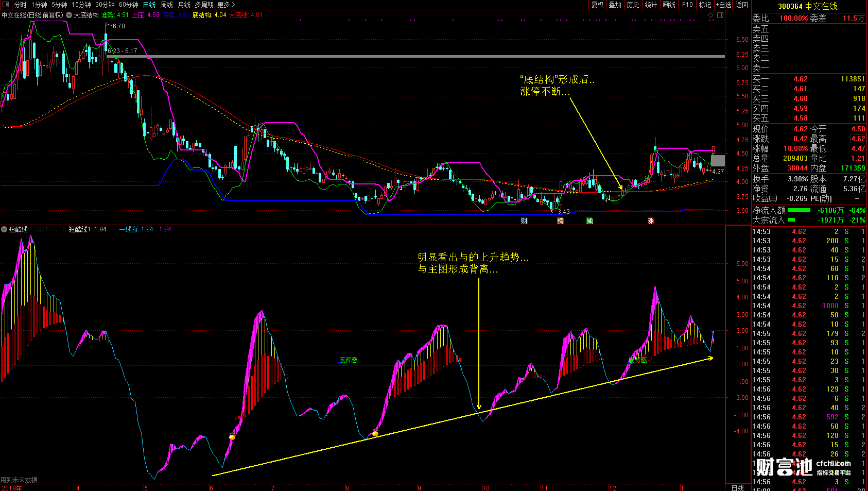Screen dimensions: 868x491
Task: Toggle the right info panel icon
Action: point(720,15)
